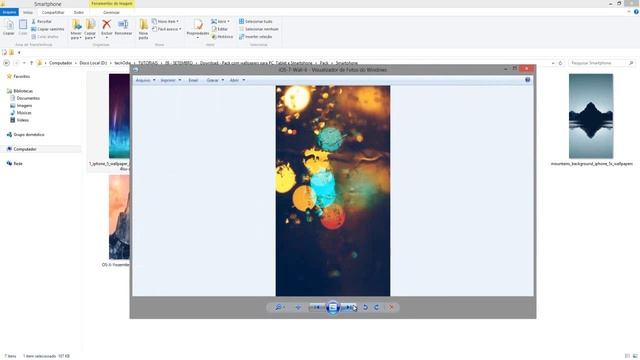The image size is (640, 360).
Task: Click Copiar icon in Explorer ribbon
Action: click(9, 27)
